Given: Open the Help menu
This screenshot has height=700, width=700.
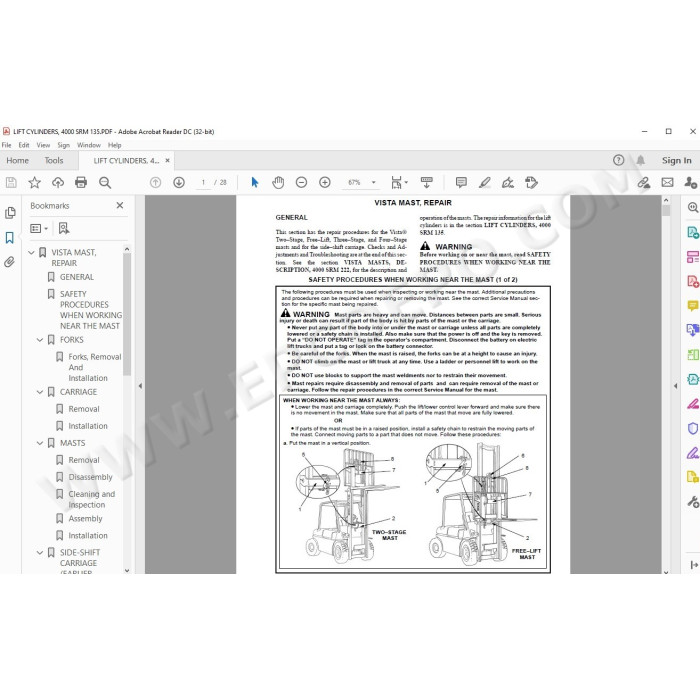Looking at the screenshot, I should (114, 145).
